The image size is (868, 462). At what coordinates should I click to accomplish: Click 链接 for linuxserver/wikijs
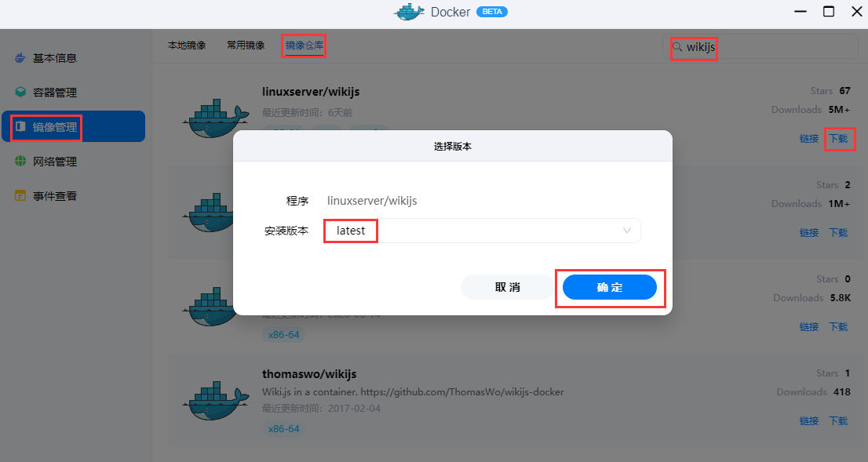pos(809,139)
